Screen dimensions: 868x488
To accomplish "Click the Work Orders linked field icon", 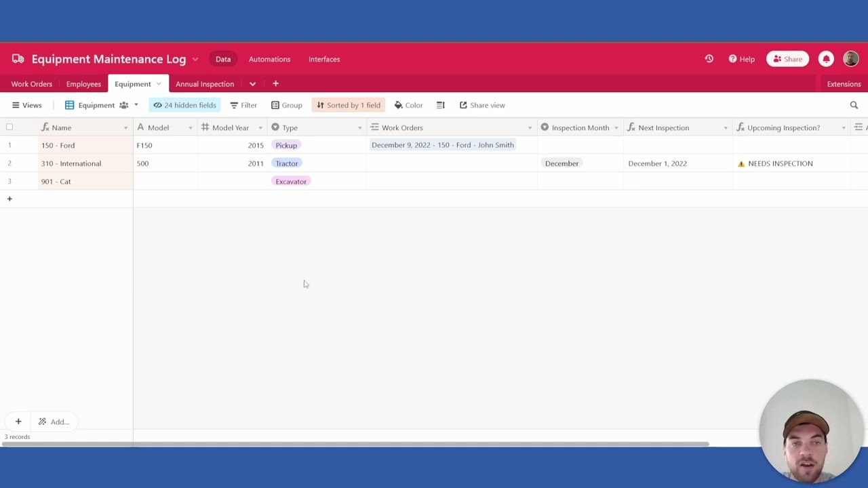I will click(x=374, y=127).
